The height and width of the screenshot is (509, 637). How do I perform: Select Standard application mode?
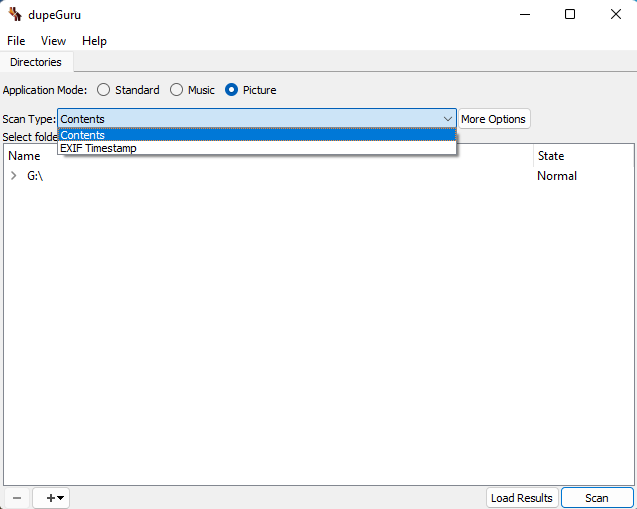click(128, 90)
